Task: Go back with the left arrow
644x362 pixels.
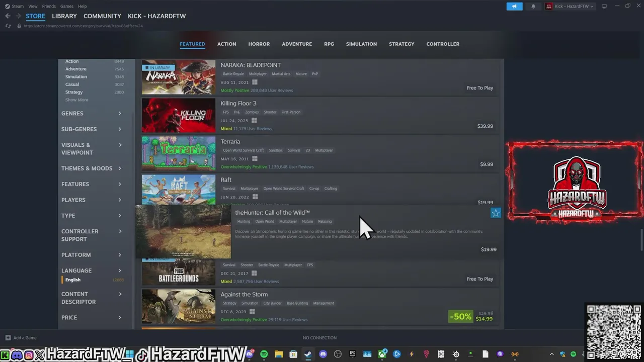Action: click(8, 16)
